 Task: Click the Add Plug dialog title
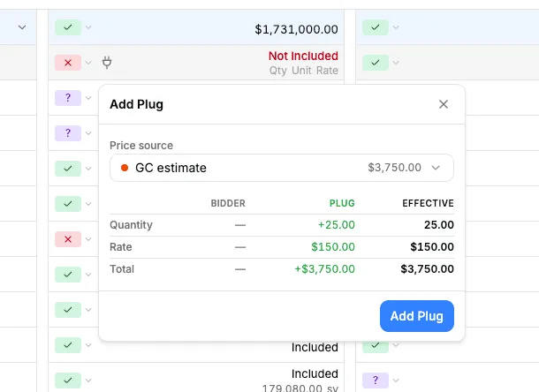tap(136, 104)
